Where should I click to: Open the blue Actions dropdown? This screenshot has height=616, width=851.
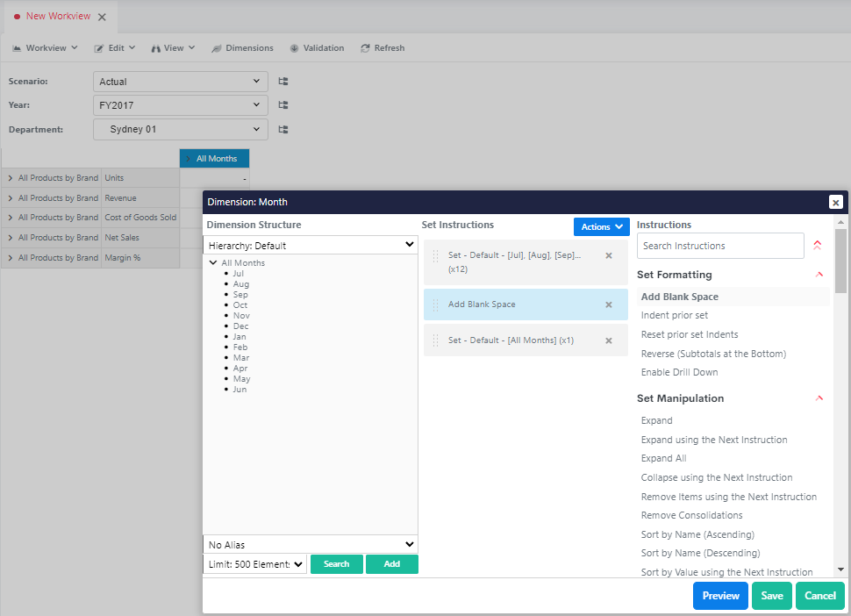(x=601, y=227)
